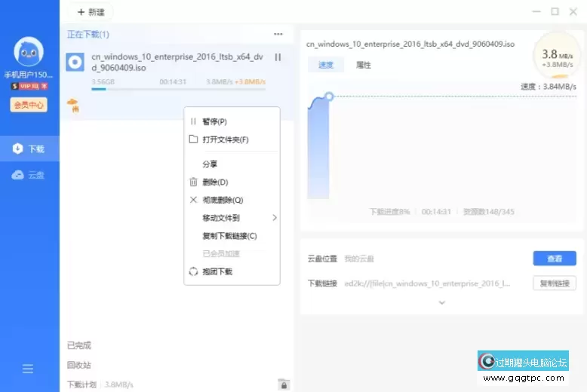Open the three-dot menu beside 正在下载
Image resolution: width=587 pixels, height=392 pixels.
(278, 35)
